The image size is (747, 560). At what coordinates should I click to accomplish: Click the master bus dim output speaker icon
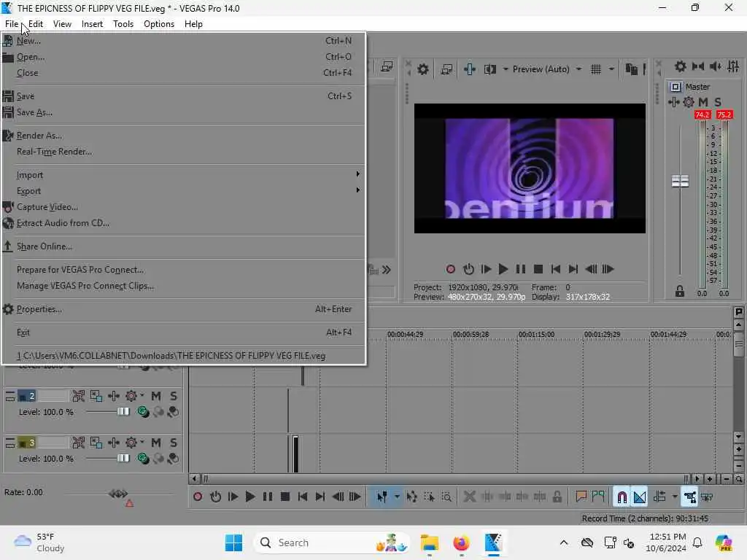point(716,66)
